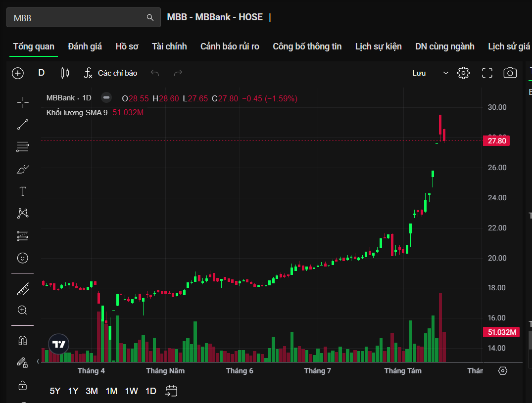The height and width of the screenshot is (403, 532).
Task: Click the Lưu save button
Action: (419, 73)
